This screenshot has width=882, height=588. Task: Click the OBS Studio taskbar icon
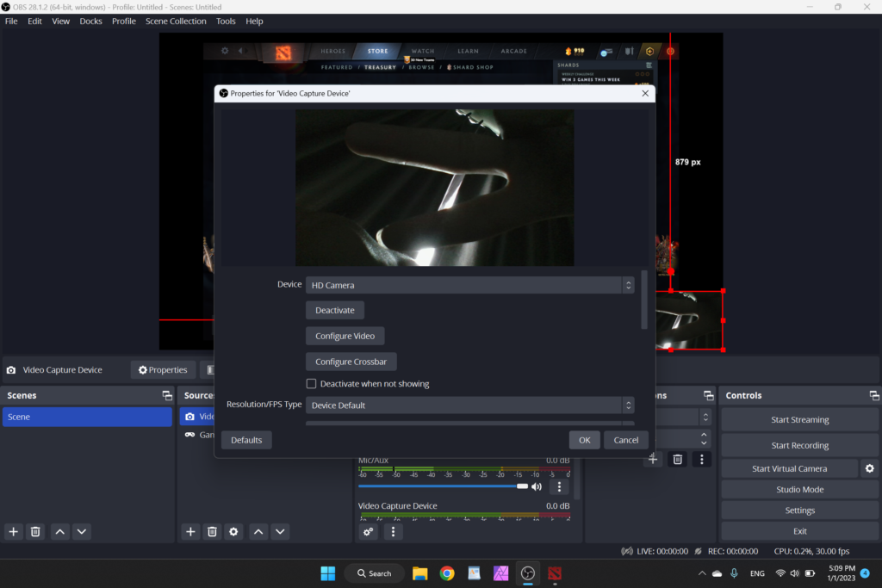(x=528, y=573)
